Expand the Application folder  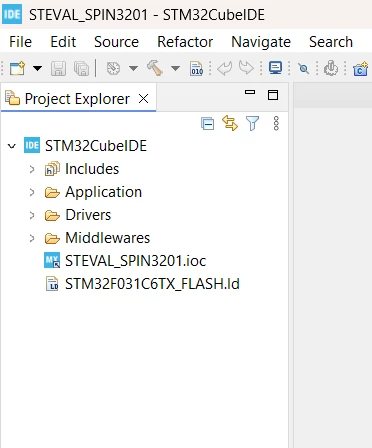click(32, 192)
